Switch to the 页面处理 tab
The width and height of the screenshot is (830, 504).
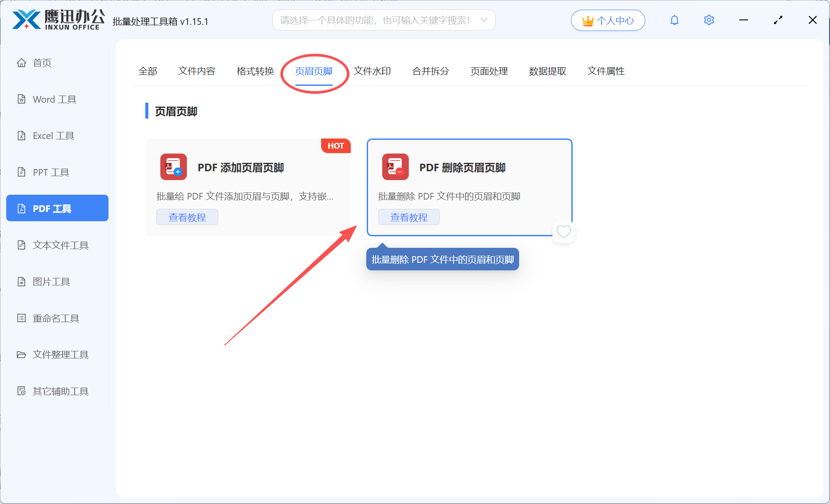[x=489, y=71]
